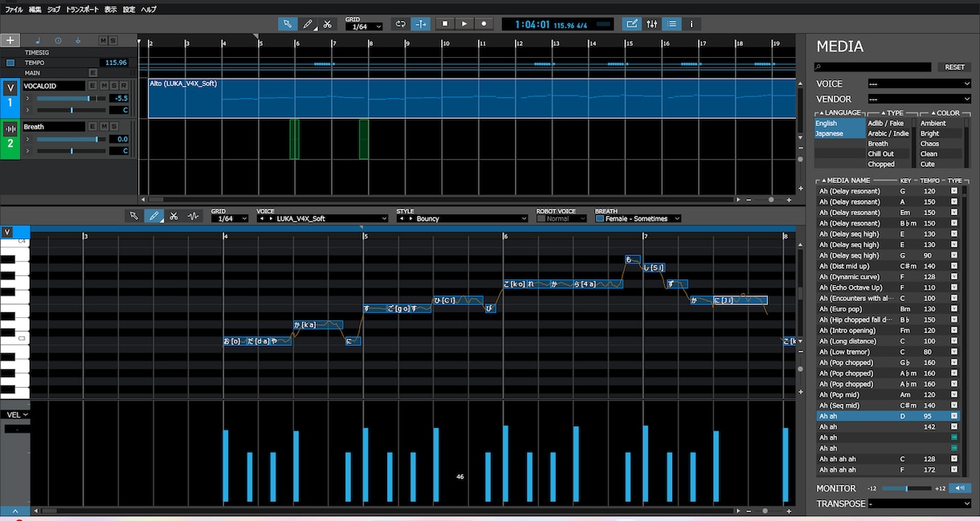The width and height of the screenshot is (980, 521).
Task: Click the RESET button in MEDIA panel
Action: (x=954, y=67)
